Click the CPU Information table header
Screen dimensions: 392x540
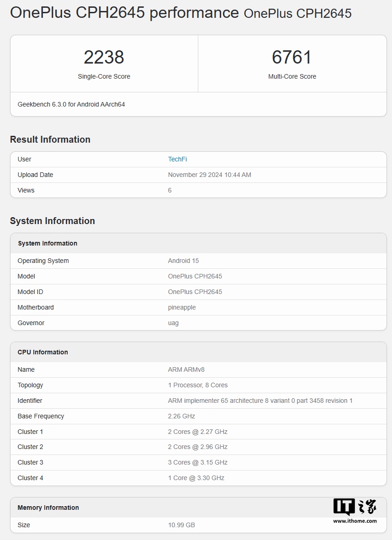click(x=42, y=352)
